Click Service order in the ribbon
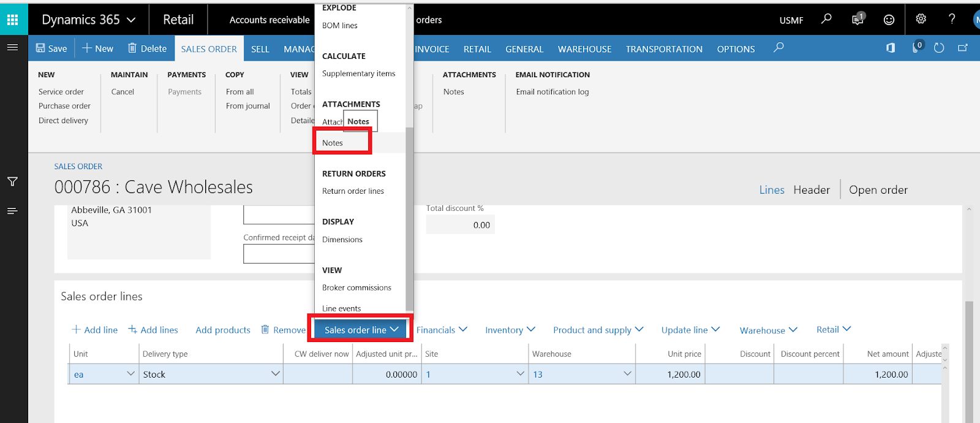This screenshot has height=423, width=980. pyautogui.click(x=61, y=92)
